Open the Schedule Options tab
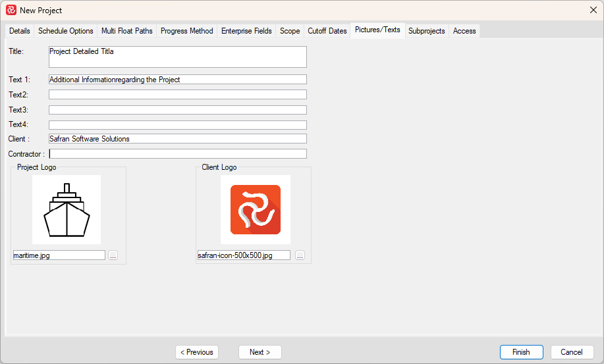The width and height of the screenshot is (604, 364). coord(66,31)
